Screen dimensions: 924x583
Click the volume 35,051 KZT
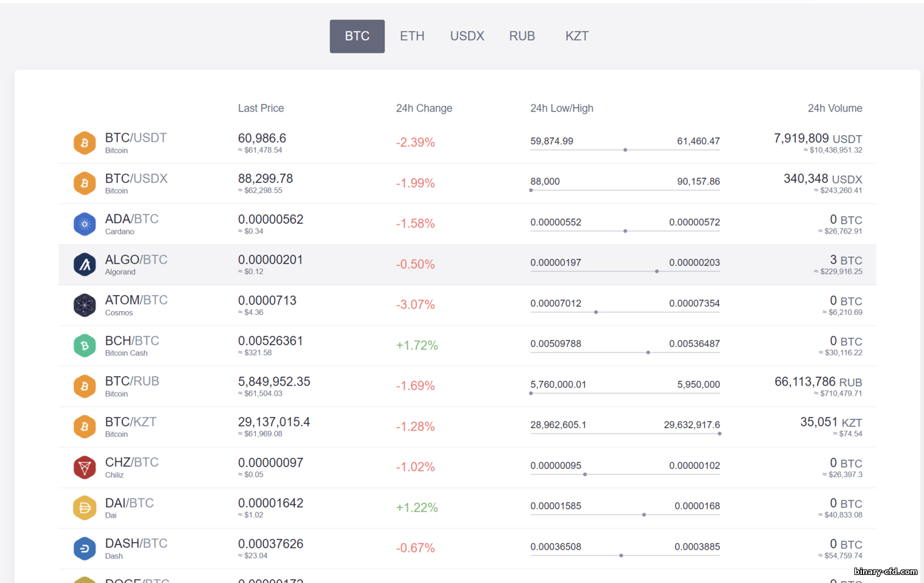(831, 422)
